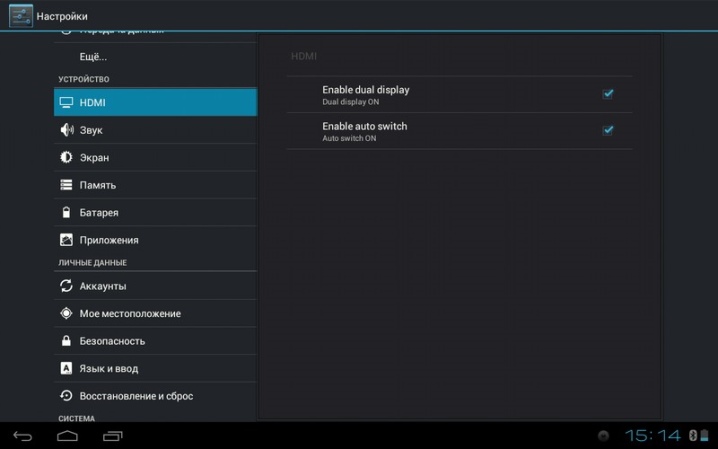Viewport: 718px width, 449px height.
Task: Uncheck Enable auto switch checkbox
Action: [x=608, y=130]
